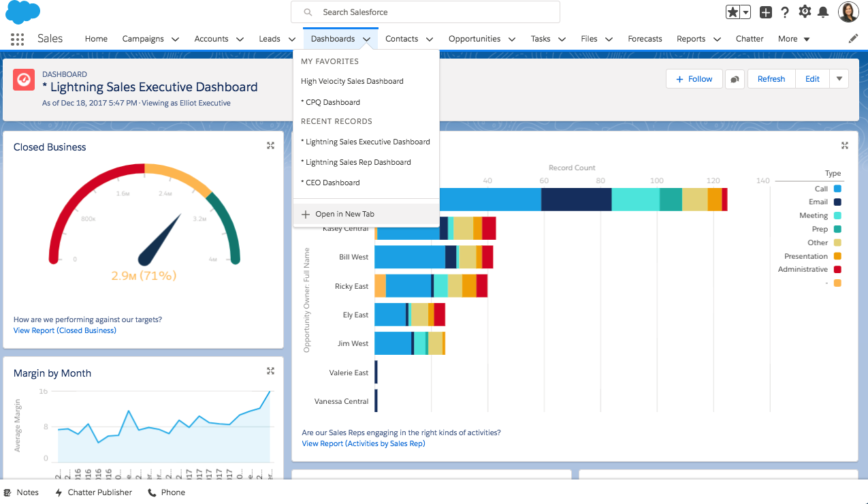The height and width of the screenshot is (504, 868).
Task: Click in the Search Salesforce field
Action: click(x=425, y=12)
